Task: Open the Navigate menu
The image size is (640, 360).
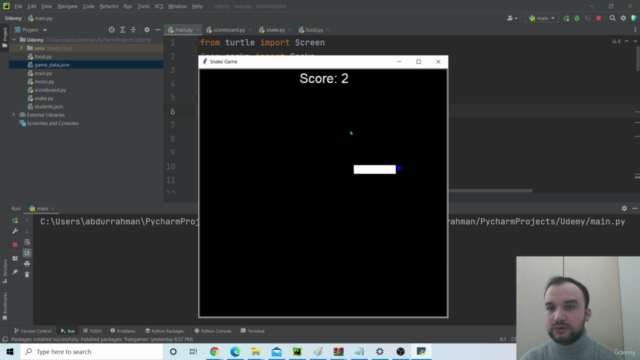Action: (67, 6)
